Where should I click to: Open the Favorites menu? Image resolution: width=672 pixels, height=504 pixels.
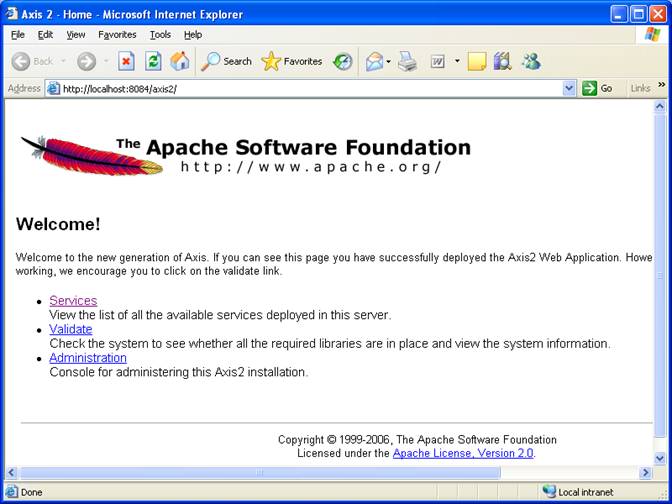[x=117, y=35]
